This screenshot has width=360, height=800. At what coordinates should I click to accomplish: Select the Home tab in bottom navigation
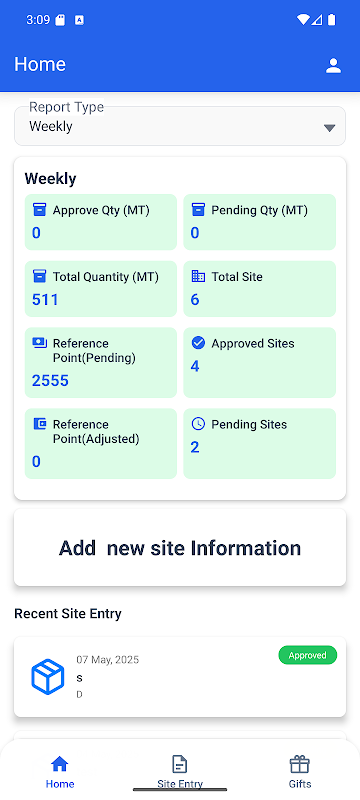click(60, 771)
